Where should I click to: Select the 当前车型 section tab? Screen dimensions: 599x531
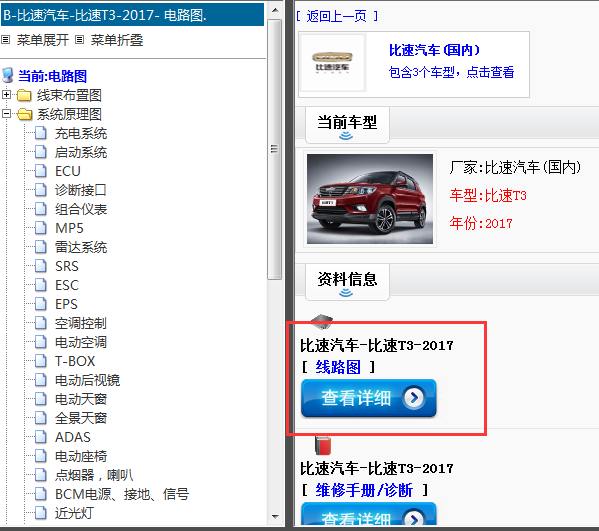tap(347, 125)
